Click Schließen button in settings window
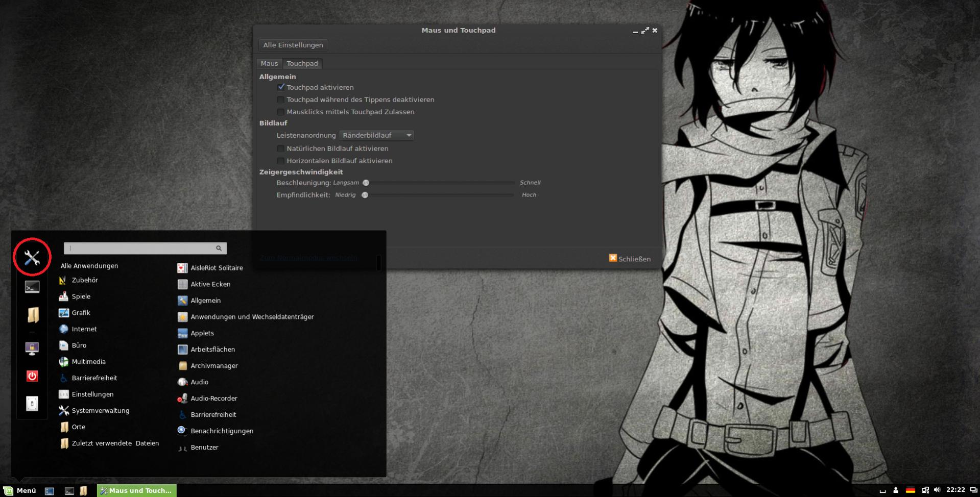980x497 pixels. [630, 259]
